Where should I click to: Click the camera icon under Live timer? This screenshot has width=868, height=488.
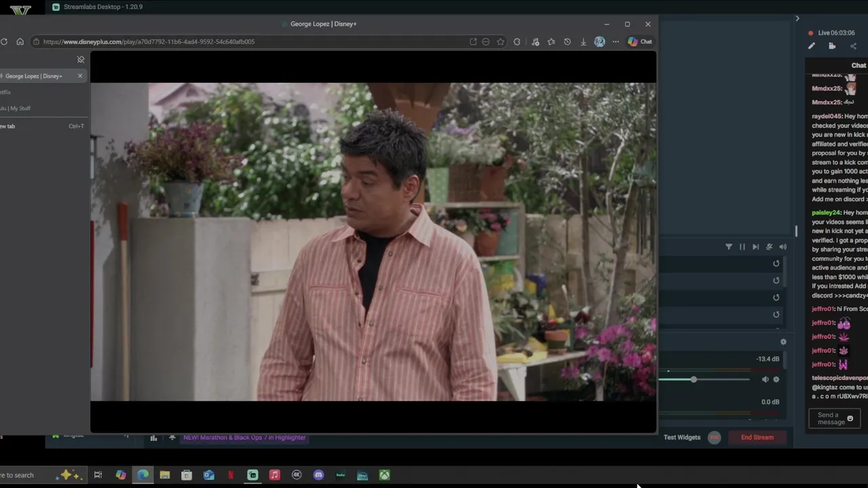click(832, 46)
